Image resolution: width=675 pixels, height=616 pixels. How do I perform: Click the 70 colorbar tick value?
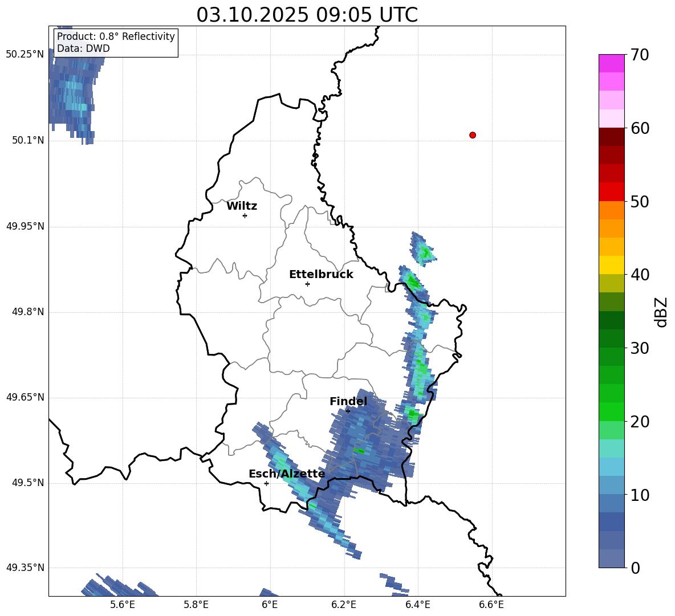(x=640, y=55)
